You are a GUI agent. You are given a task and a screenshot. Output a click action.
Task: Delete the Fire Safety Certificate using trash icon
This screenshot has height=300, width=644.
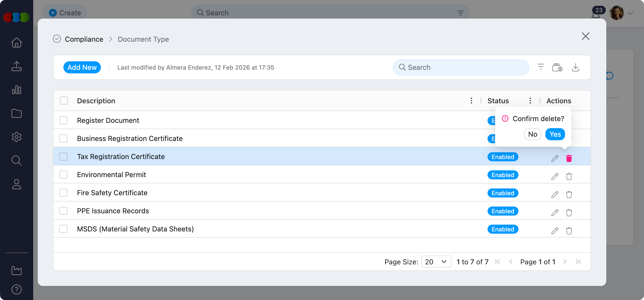(569, 194)
